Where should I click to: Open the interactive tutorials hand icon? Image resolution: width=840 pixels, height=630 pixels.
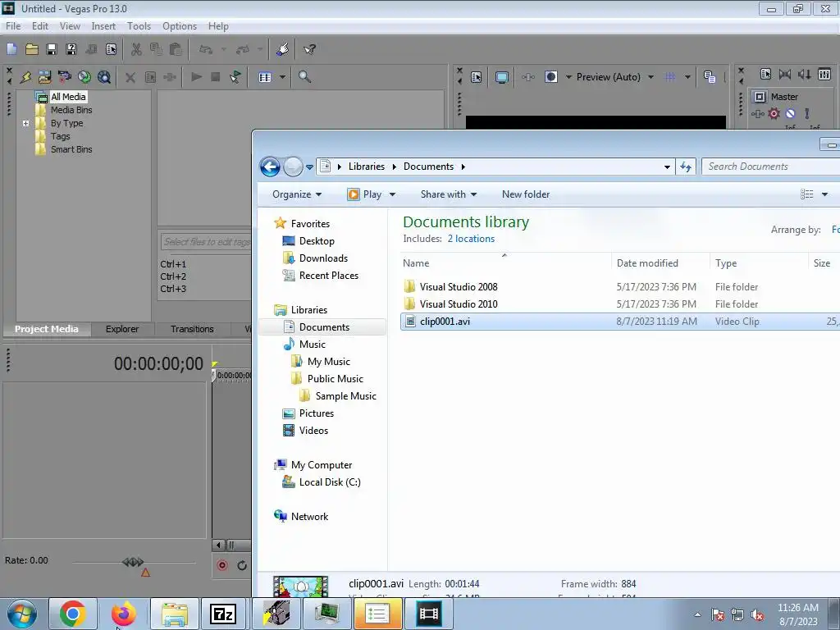coord(283,49)
